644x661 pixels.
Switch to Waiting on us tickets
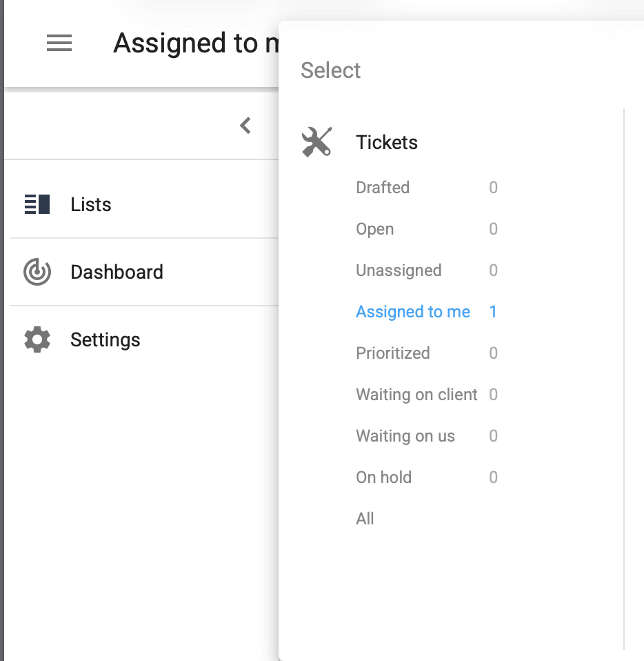click(405, 436)
